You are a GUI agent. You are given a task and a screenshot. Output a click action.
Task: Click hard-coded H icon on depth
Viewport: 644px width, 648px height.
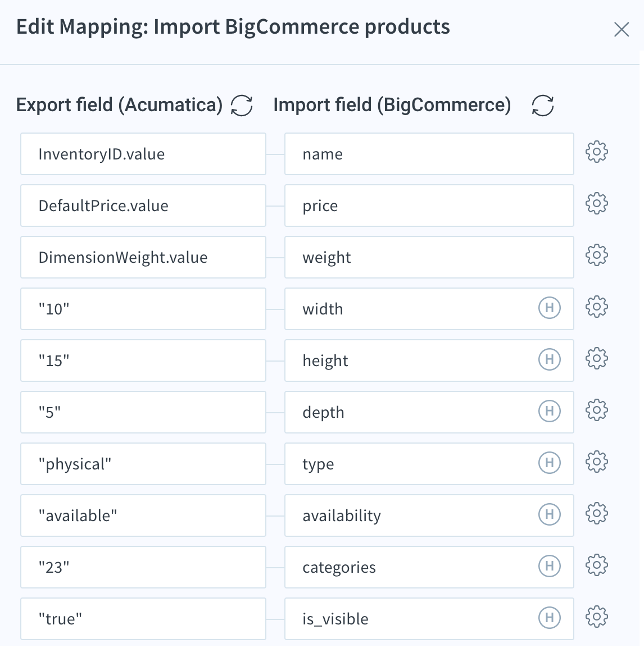coord(549,411)
